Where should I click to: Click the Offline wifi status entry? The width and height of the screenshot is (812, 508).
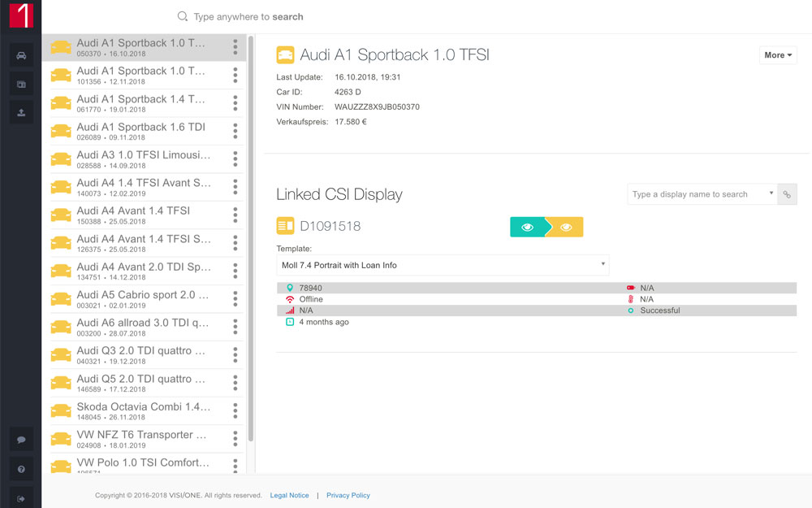coord(311,299)
